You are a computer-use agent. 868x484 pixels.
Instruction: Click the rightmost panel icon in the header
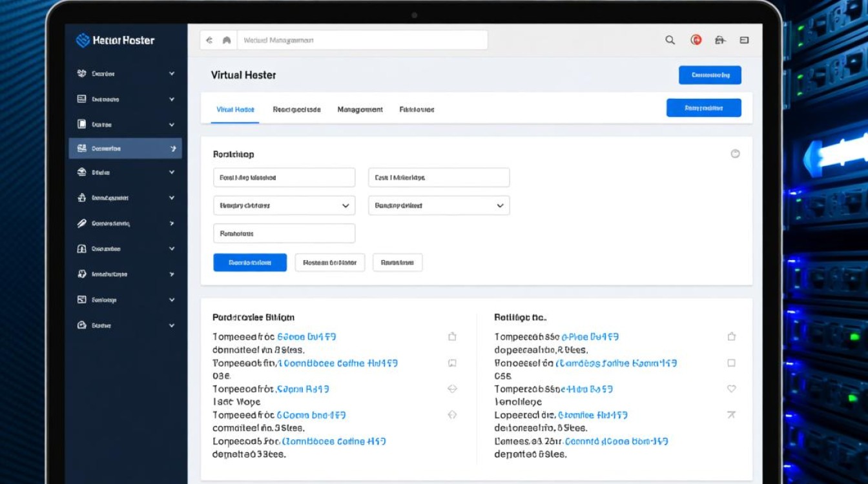(744, 40)
